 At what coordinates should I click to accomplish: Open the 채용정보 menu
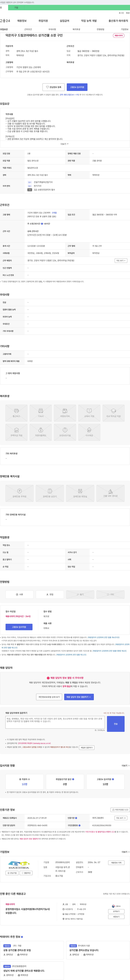pos(22,21)
